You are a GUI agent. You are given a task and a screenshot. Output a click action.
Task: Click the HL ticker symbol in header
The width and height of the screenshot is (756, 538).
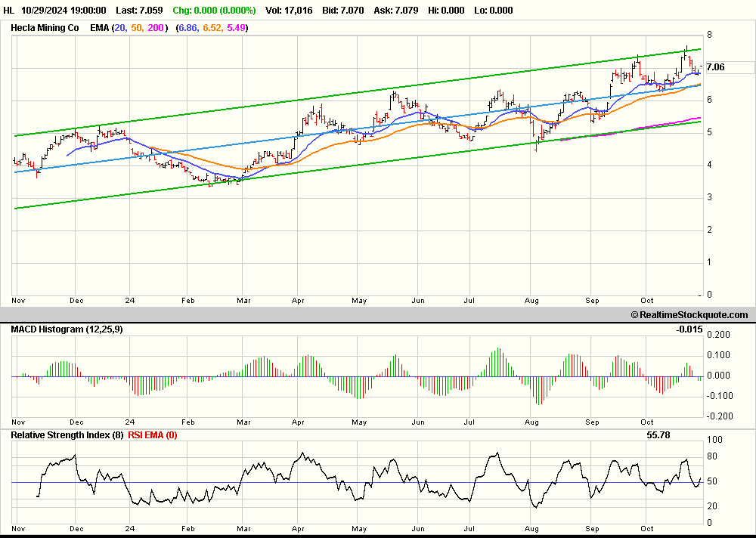(x=8, y=10)
